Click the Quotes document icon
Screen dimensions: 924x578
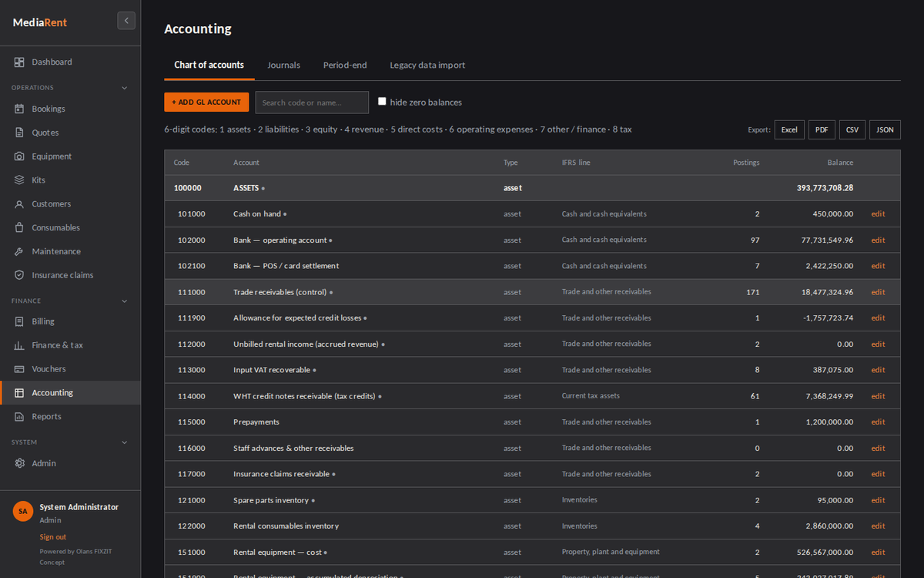(x=19, y=133)
